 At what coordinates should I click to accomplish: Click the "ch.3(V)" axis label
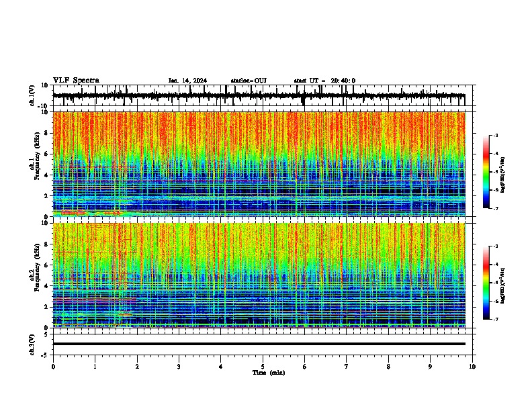pyautogui.click(x=32, y=345)
